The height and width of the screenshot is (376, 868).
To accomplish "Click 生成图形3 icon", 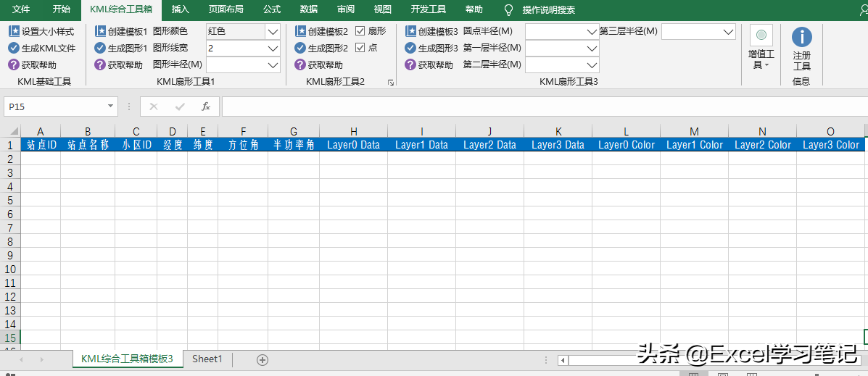I will [410, 48].
